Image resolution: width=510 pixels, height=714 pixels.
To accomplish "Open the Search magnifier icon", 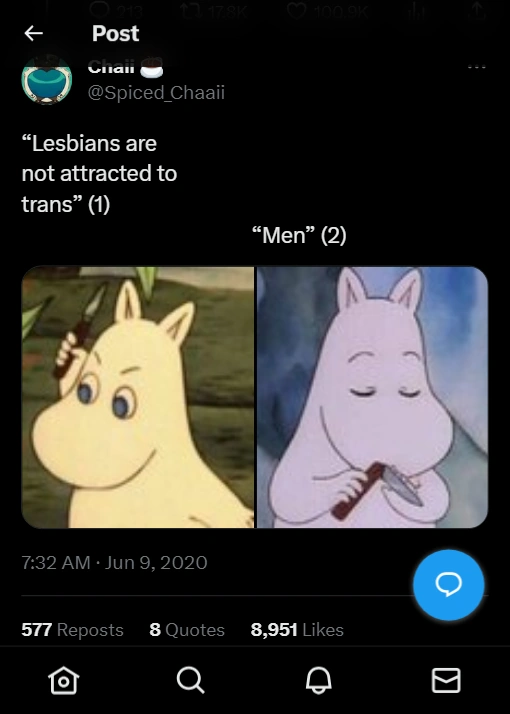I will (190, 680).
